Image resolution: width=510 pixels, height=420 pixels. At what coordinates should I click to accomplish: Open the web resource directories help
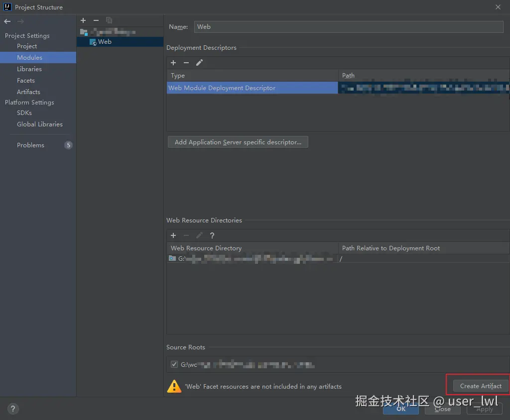click(212, 235)
